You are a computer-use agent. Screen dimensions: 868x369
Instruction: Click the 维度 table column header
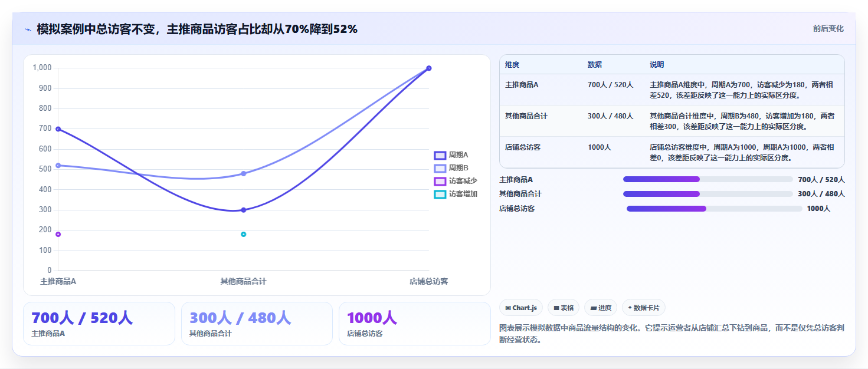[x=512, y=65]
